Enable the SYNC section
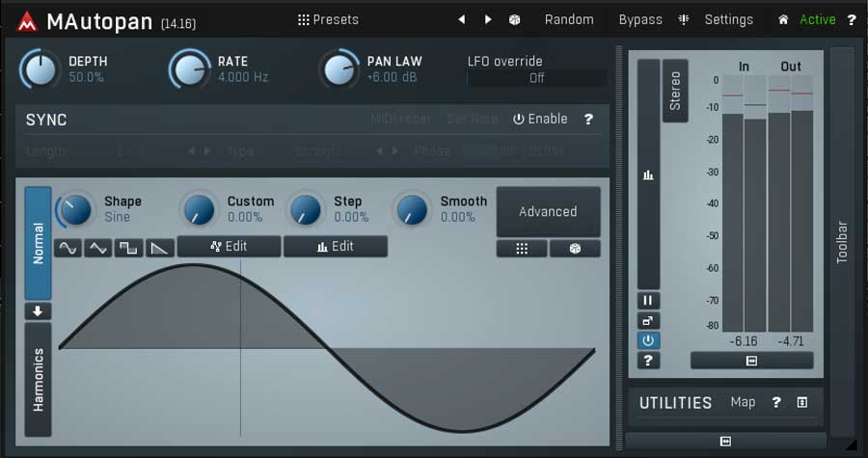The image size is (868, 458). pyautogui.click(x=540, y=119)
